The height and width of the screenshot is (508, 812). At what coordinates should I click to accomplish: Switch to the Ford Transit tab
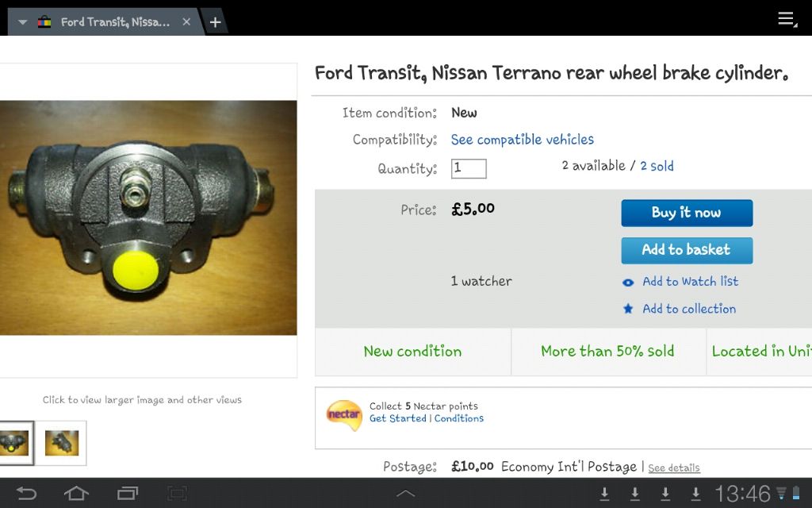(106, 22)
